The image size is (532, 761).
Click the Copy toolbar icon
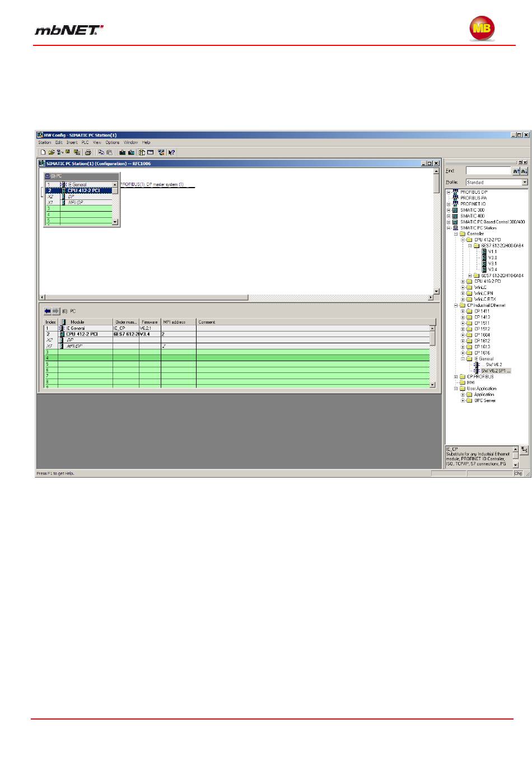click(101, 152)
